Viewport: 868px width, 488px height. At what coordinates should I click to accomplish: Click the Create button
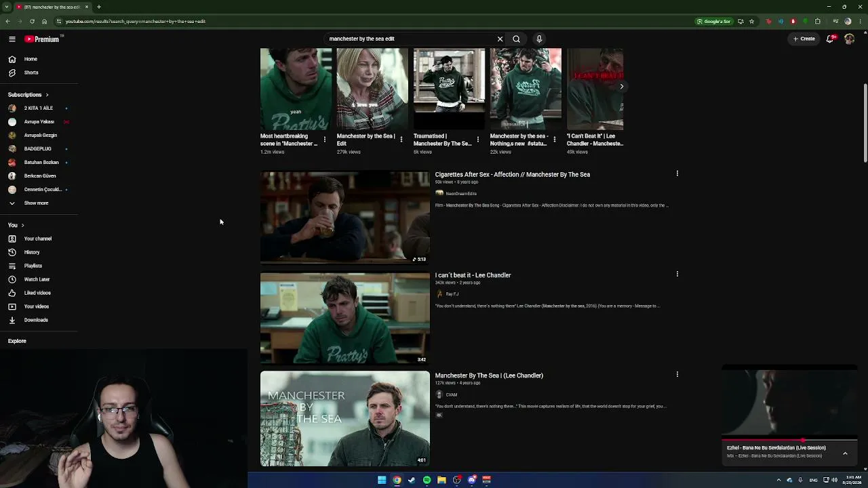[x=804, y=39]
